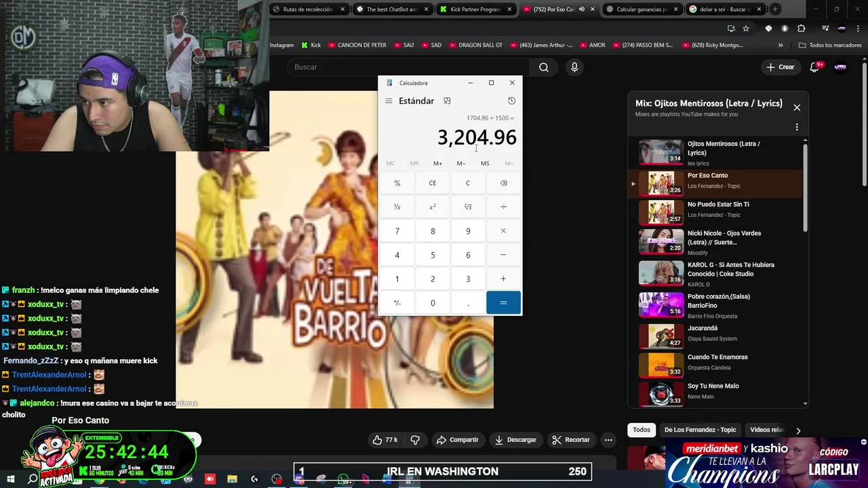
Task: Click the YouTube search magnifier icon
Action: click(x=544, y=67)
